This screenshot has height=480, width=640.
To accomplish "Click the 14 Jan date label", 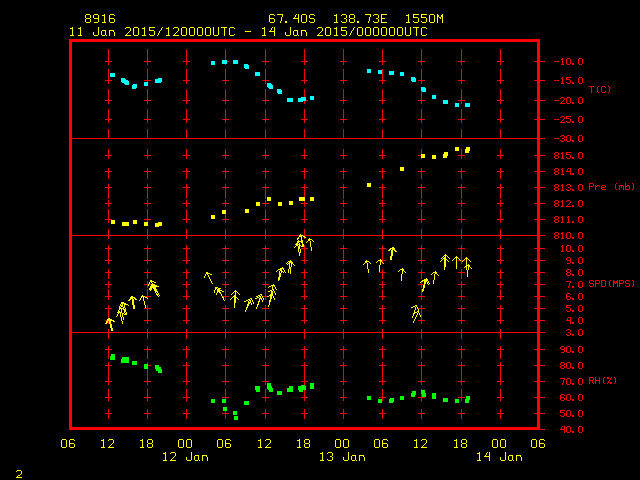I will pos(499,457).
